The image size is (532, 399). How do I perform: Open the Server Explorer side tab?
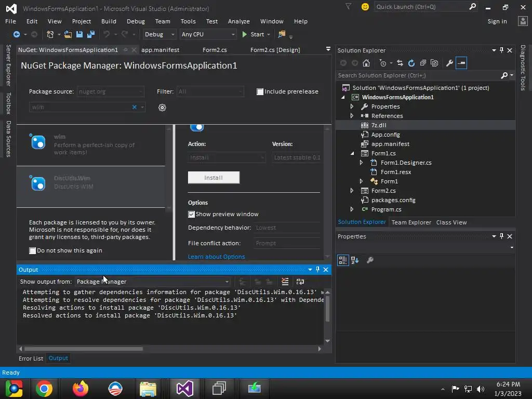click(8, 65)
